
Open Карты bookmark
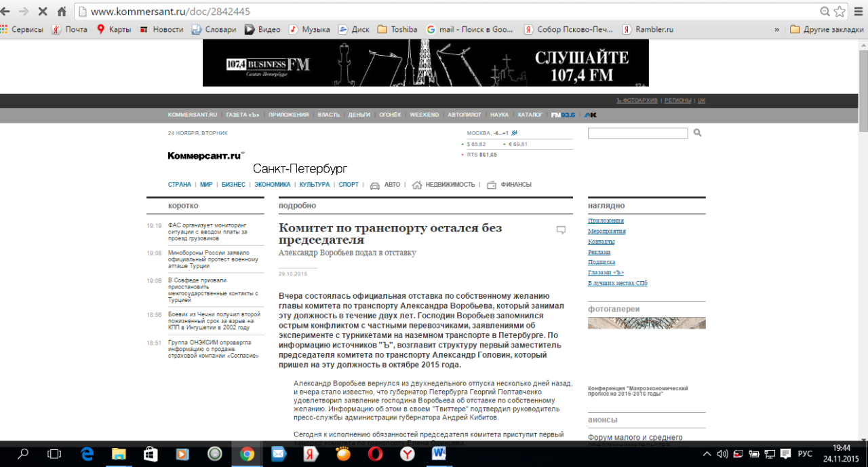[x=114, y=29]
